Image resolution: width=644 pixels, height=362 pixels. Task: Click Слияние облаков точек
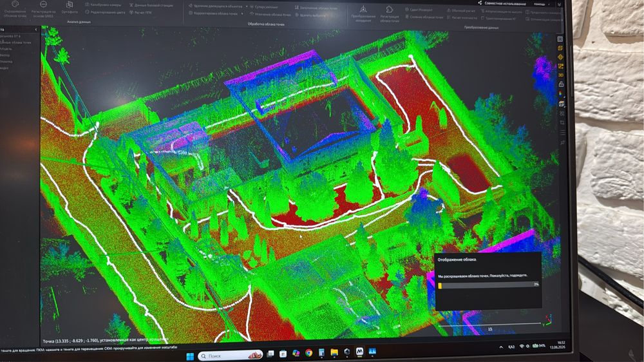point(424,17)
